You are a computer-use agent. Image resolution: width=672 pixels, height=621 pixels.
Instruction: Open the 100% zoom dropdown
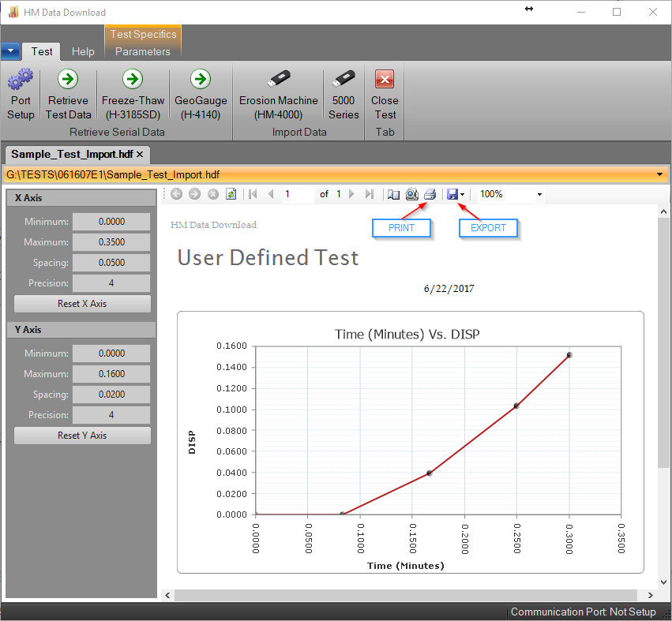click(539, 194)
